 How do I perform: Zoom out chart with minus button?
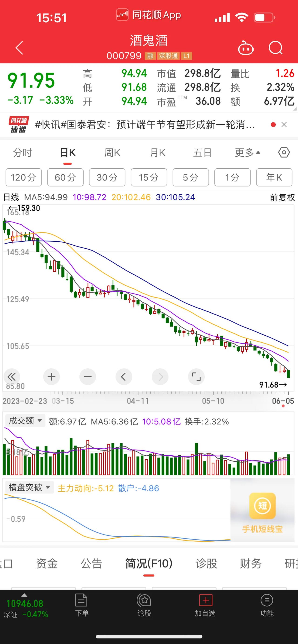[x=88, y=377]
